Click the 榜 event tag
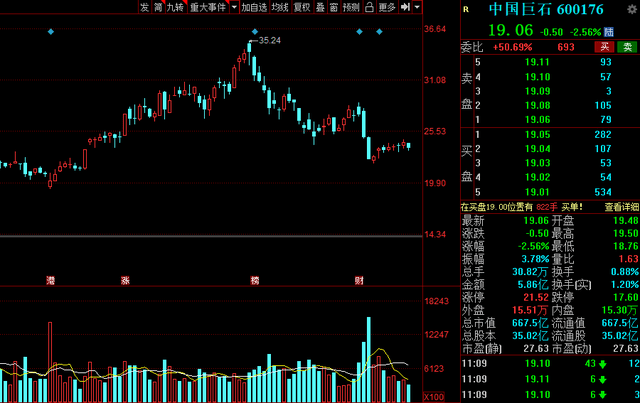This screenshot has height=403, width=640. [255, 281]
